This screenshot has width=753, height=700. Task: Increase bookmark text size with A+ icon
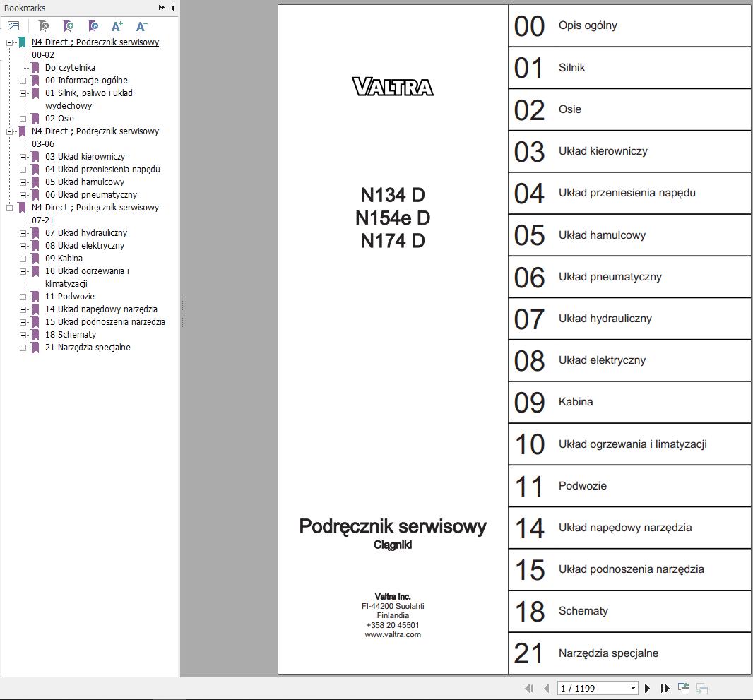pyautogui.click(x=117, y=25)
